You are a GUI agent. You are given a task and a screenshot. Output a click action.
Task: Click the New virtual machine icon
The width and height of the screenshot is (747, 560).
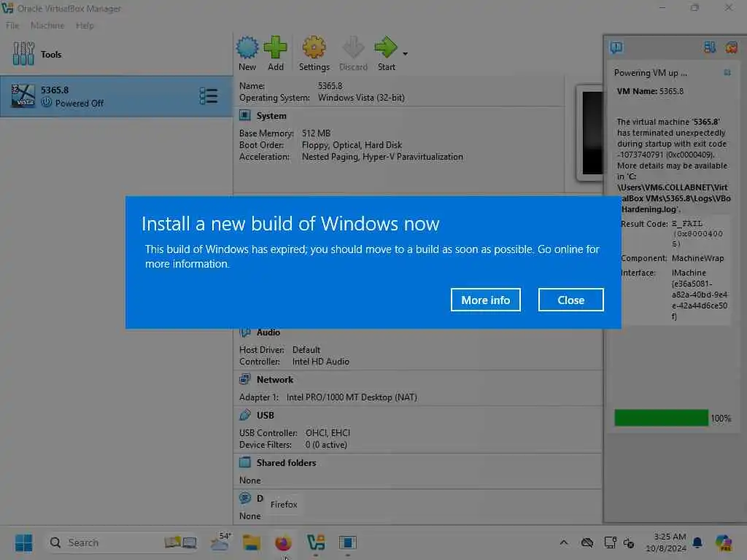pyautogui.click(x=247, y=47)
